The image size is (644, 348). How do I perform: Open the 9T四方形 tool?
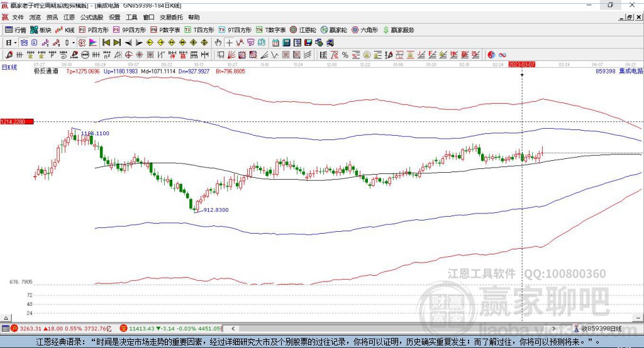[x=235, y=30]
